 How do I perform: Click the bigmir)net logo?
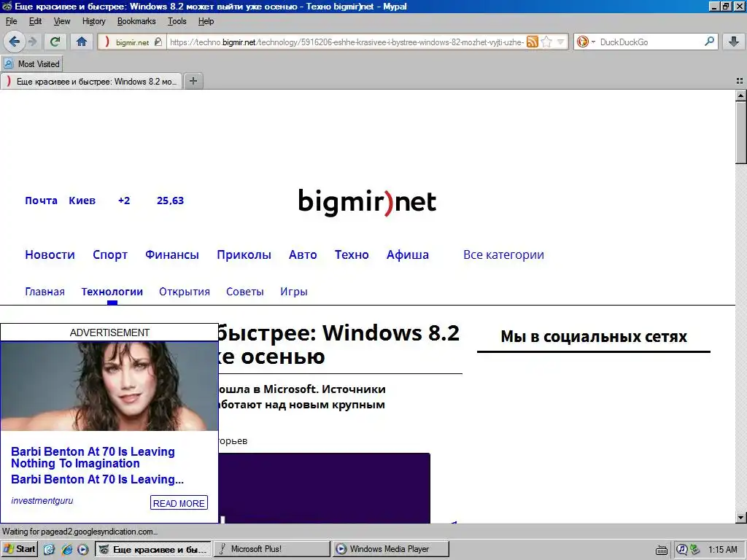click(367, 202)
